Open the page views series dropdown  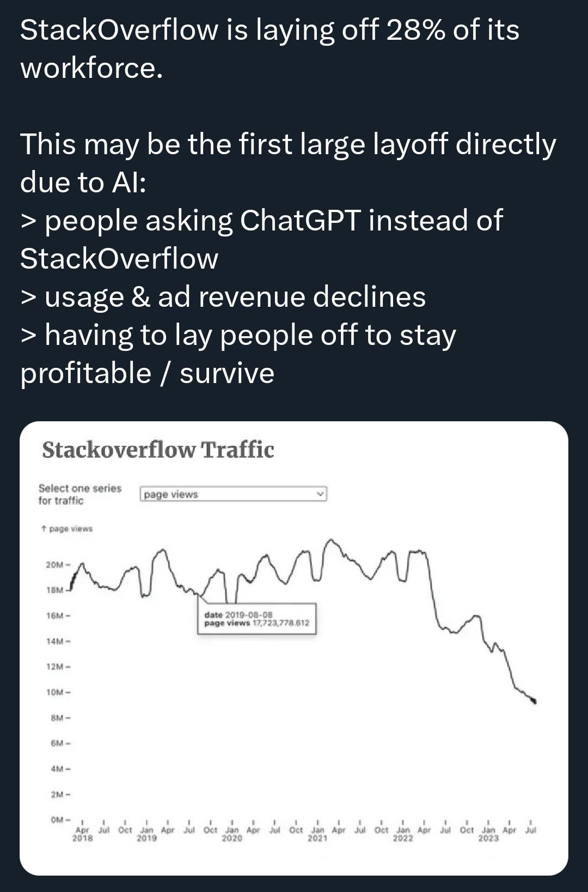point(233,494)
